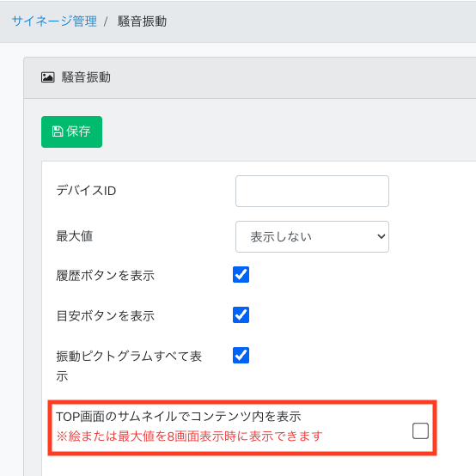Click the 振動ピクトグラムすべて表示 label
Image resolution: width=476 pixels, height=476 pixels.
[x=129, y=366]
